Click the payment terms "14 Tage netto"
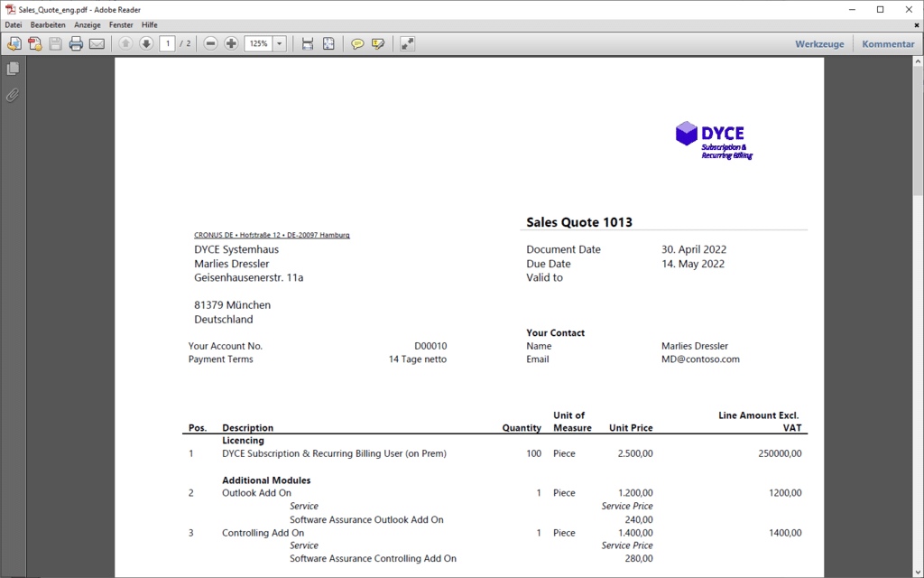Viewport: 924px width, 578px height. point(417,359)
